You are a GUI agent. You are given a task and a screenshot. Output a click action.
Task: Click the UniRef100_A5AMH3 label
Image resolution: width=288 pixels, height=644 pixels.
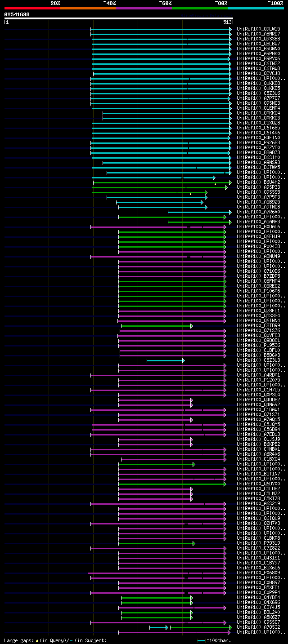coord(258,222)
